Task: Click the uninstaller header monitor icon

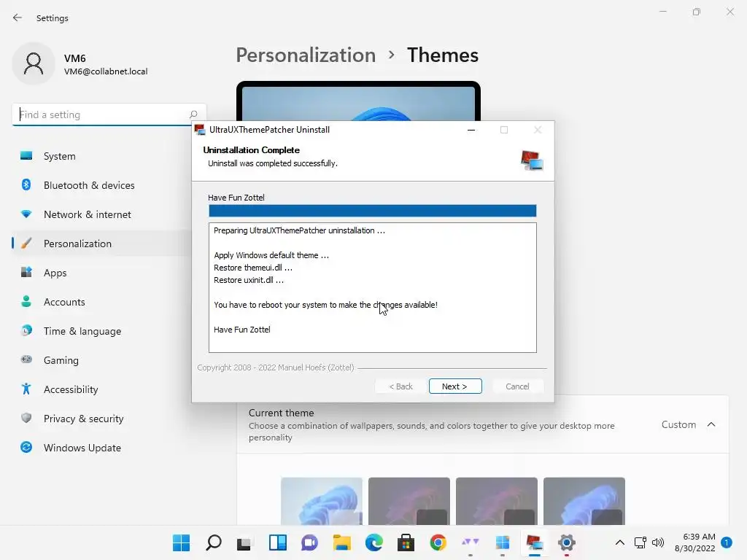Action: (x=532, y=160)
